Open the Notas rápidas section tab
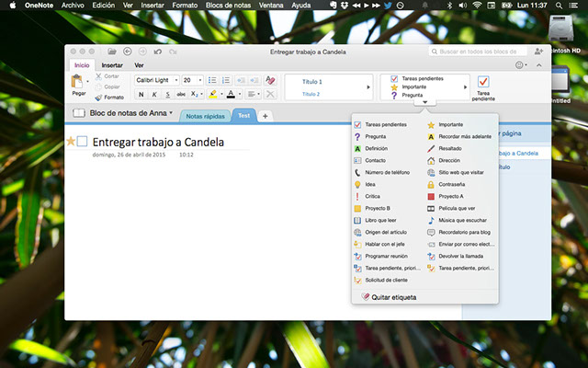 click(205, 116)
